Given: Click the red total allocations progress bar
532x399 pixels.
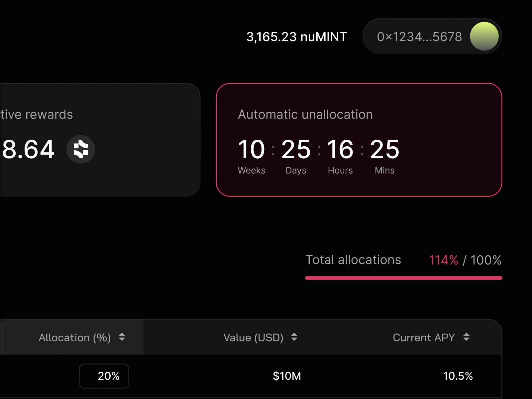Looking at the screenshot, I should pyautogui.click(x=403, y=278).
